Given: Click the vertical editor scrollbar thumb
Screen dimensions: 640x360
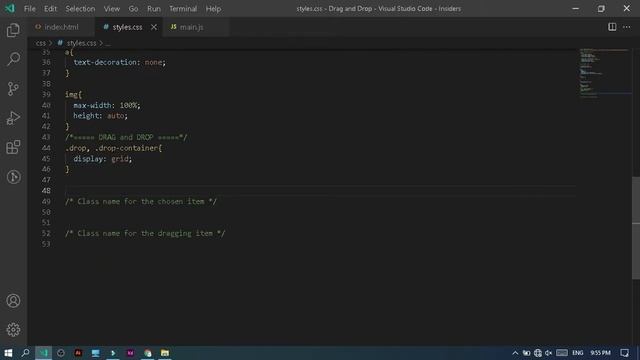Looking at the screenshot, I should [636, 228].
